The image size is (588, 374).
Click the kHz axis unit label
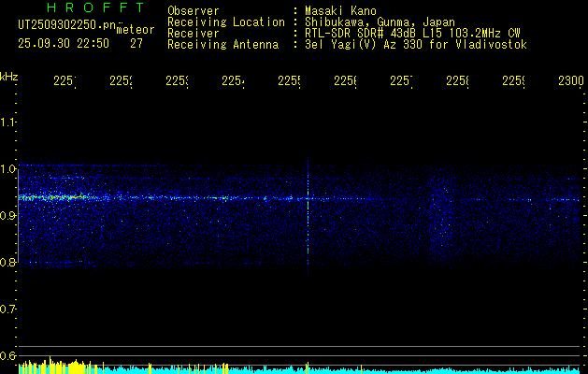(x=9, y=77)
